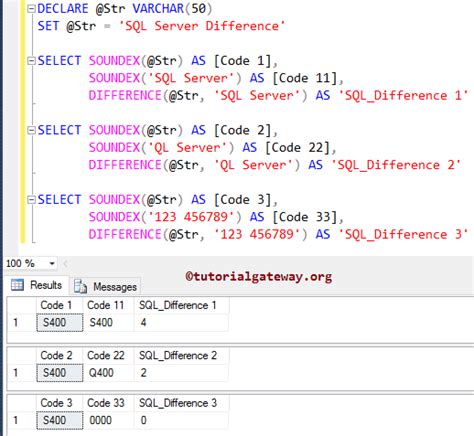Image resolution: width=474 pixels, height=436 pixels.
Task: Click the Results grid icon
Action: point(17,285)
